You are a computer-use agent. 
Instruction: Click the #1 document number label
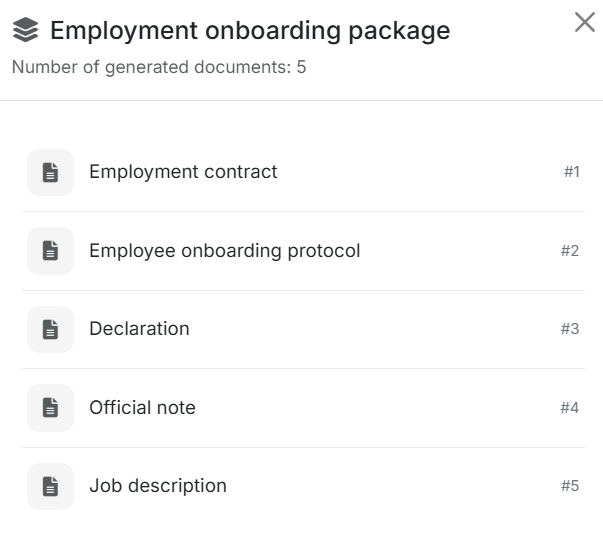coord(571,172)
